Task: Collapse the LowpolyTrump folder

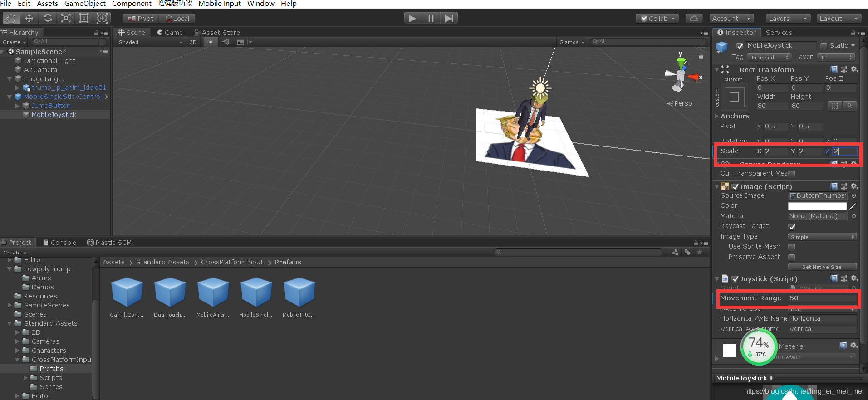Action: click(x=10, y=269)
